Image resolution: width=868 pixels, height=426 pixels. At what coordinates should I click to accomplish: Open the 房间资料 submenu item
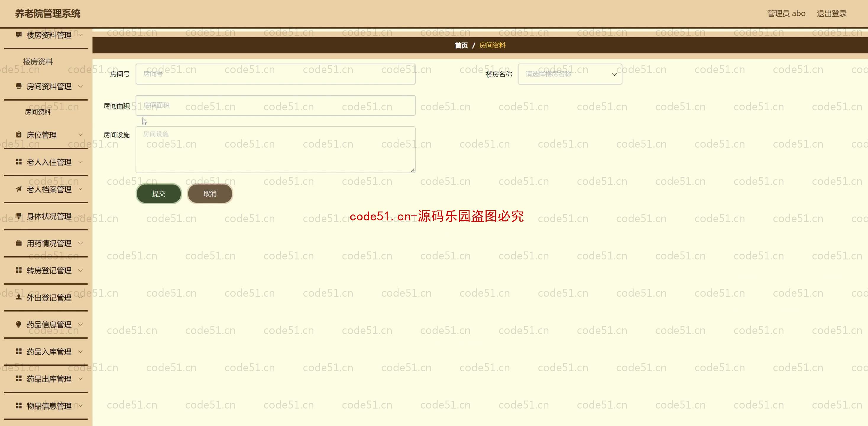point(38,112)
